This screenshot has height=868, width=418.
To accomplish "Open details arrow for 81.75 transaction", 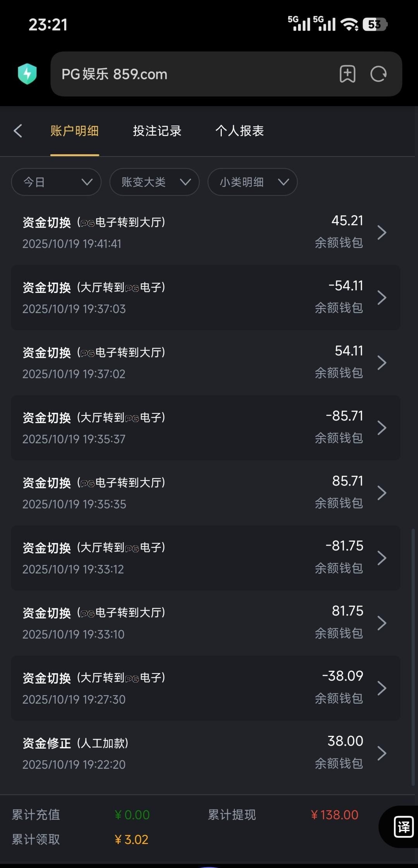I will 382,623.
